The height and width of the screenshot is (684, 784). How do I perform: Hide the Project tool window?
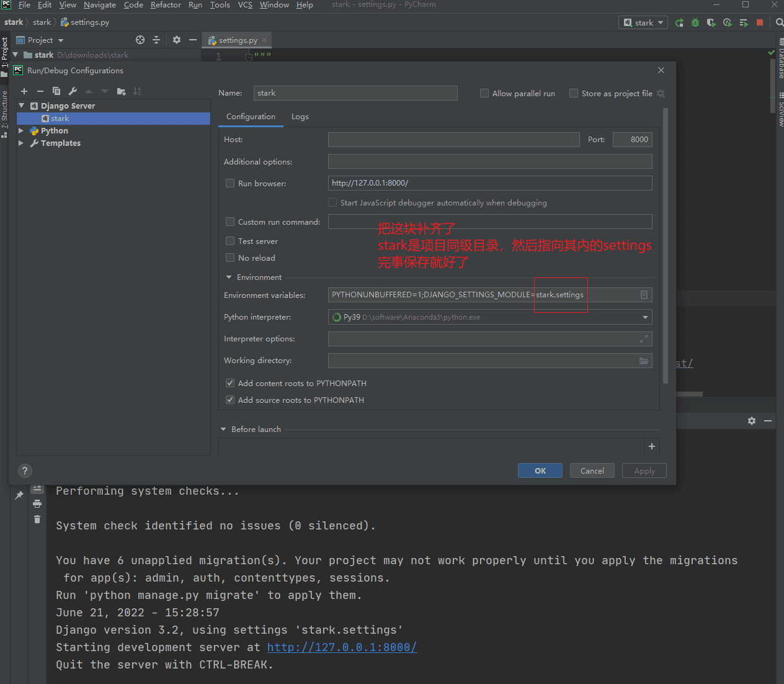pyautogui.click(x=193, y=40)
